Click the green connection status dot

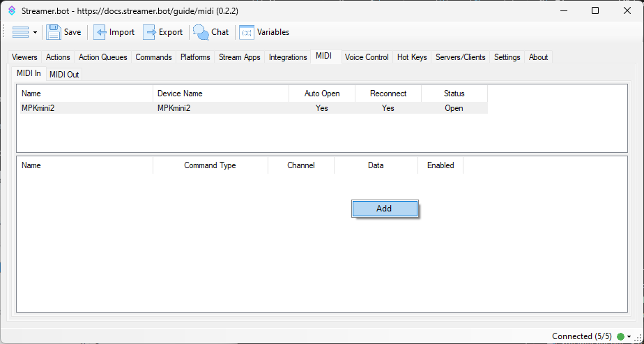click(x=620, y=336)
